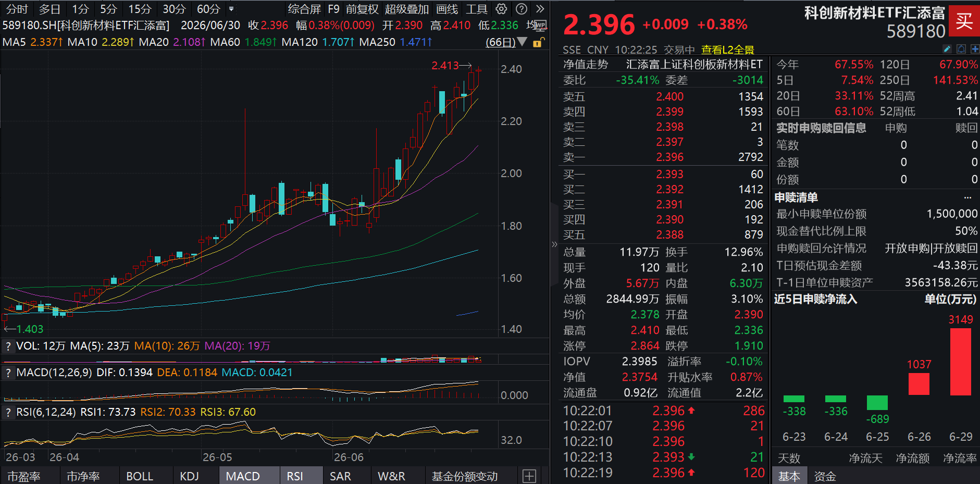Open the WP monitor screen icon
This screenshot has width=980, height=484.
click(x=540, y=25)
